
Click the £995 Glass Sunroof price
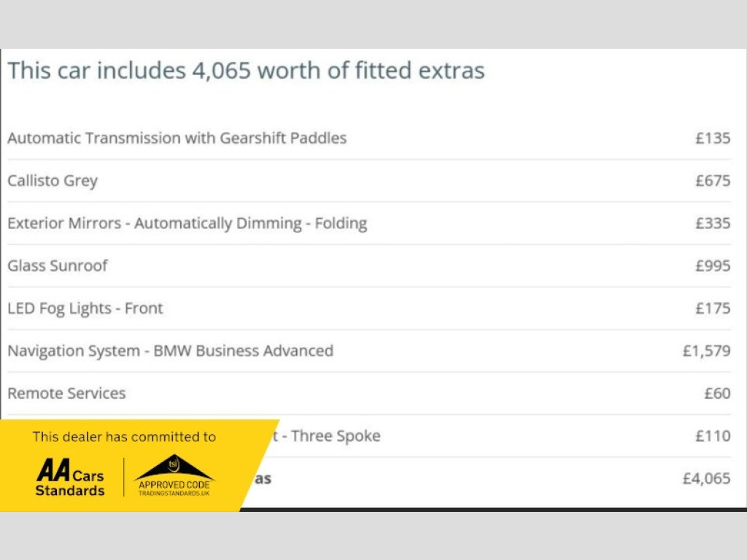coord(713,265)
